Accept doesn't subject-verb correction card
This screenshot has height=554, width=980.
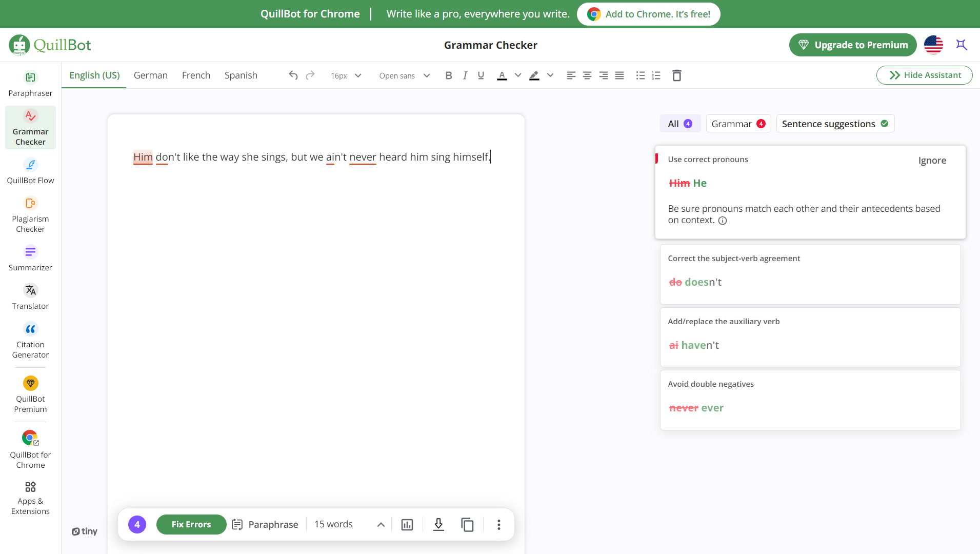coord(810,274)
